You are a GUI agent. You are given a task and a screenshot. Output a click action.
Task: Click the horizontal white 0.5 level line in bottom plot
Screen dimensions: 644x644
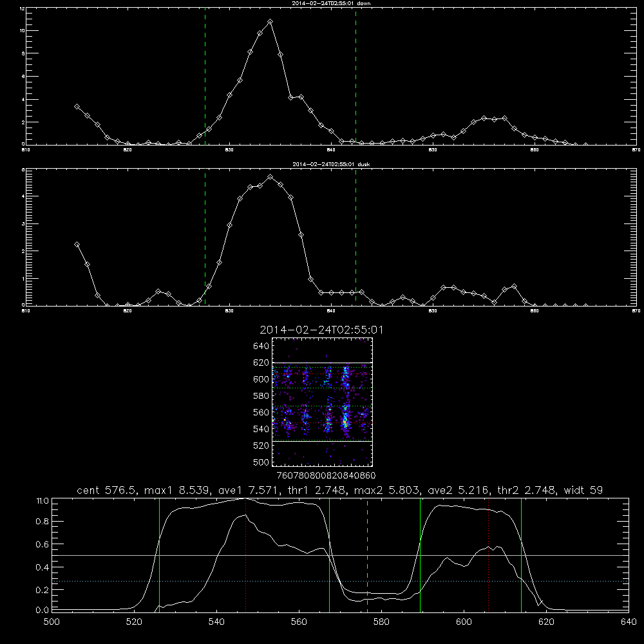click(x=341, y=555)
